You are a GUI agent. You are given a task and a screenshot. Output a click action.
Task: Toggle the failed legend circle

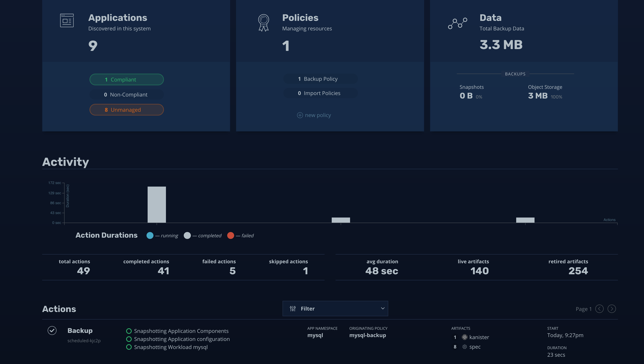coord(230,235)
